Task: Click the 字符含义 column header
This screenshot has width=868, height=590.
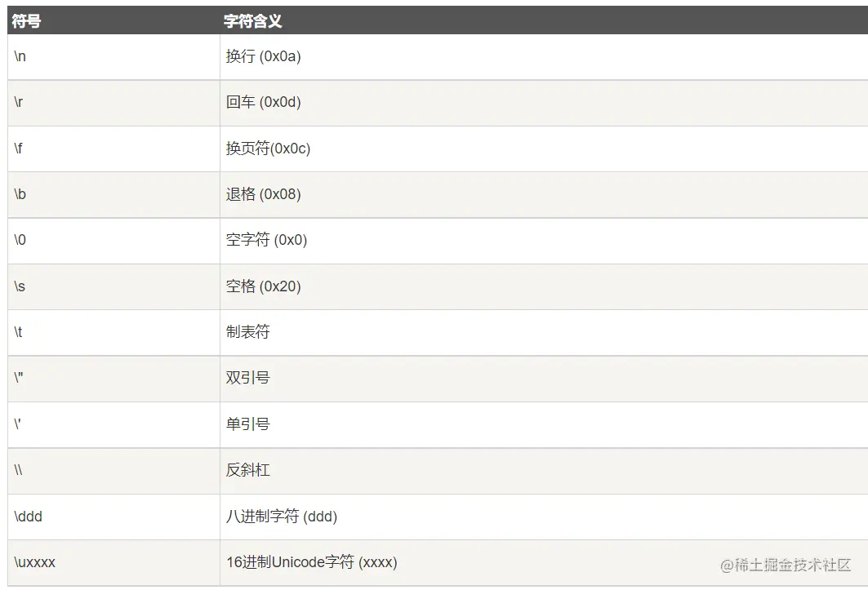Action: [x=253, y=22]
